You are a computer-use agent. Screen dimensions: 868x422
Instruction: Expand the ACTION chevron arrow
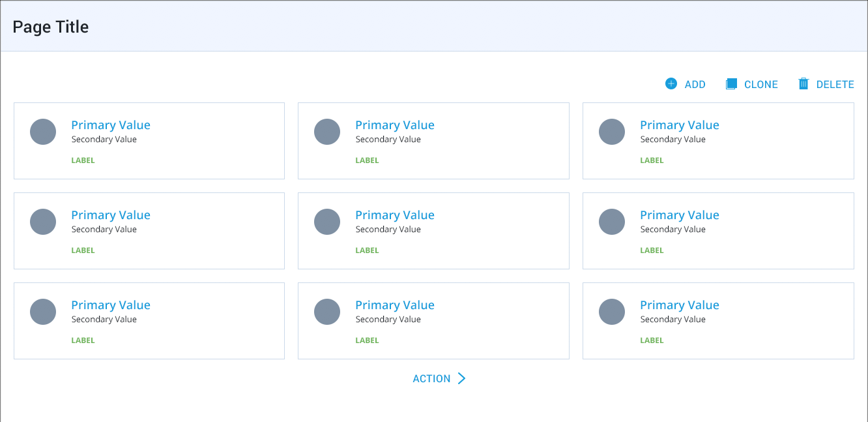[463, 378]
